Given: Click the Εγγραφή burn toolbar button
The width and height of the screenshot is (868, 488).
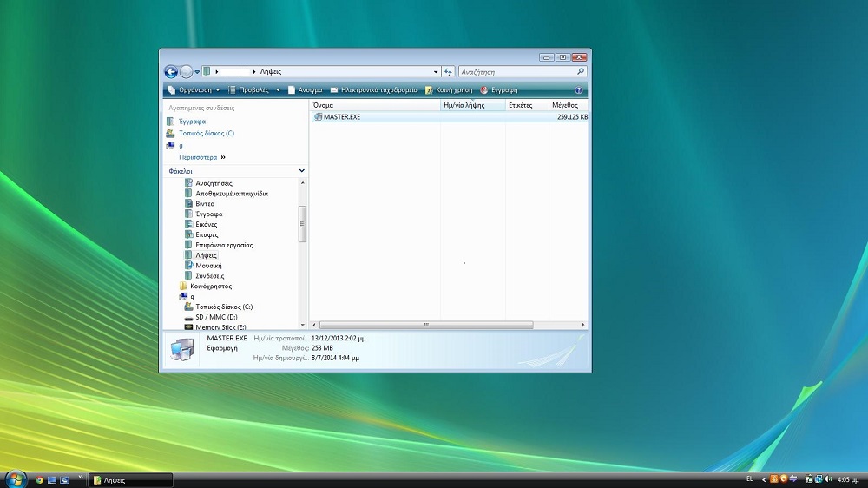Looking at the screenshot, I should (499, 89).
